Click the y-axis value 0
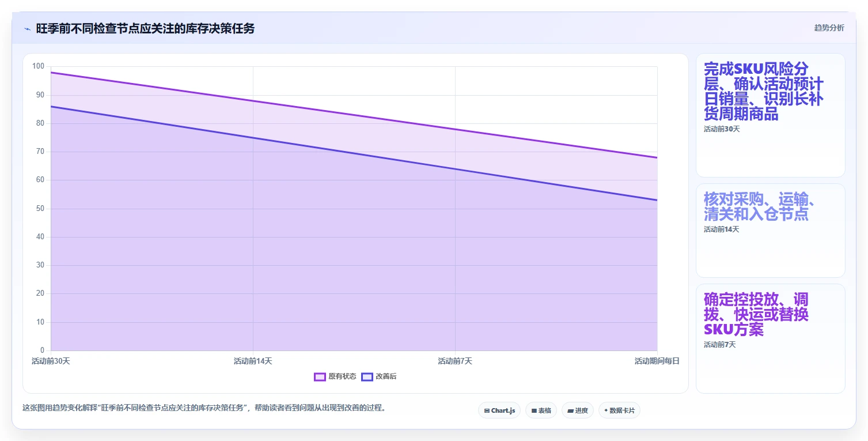The height and width of the screenshot is (441, 868). pyautogui.click(x=42, y=350)
